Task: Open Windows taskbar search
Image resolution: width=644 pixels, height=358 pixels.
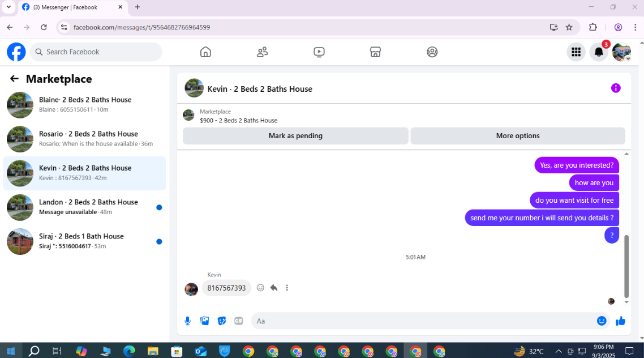Action: pos(34,351)
